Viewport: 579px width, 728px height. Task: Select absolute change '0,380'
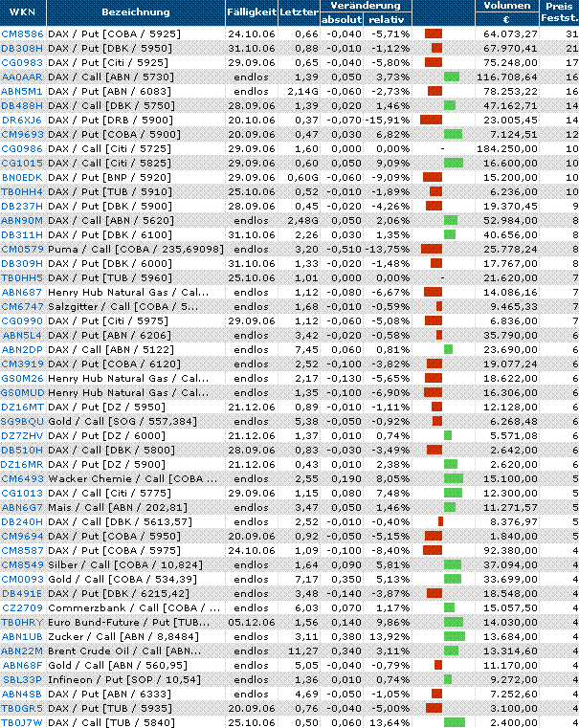pyautogui.click(x=346, y=636)
